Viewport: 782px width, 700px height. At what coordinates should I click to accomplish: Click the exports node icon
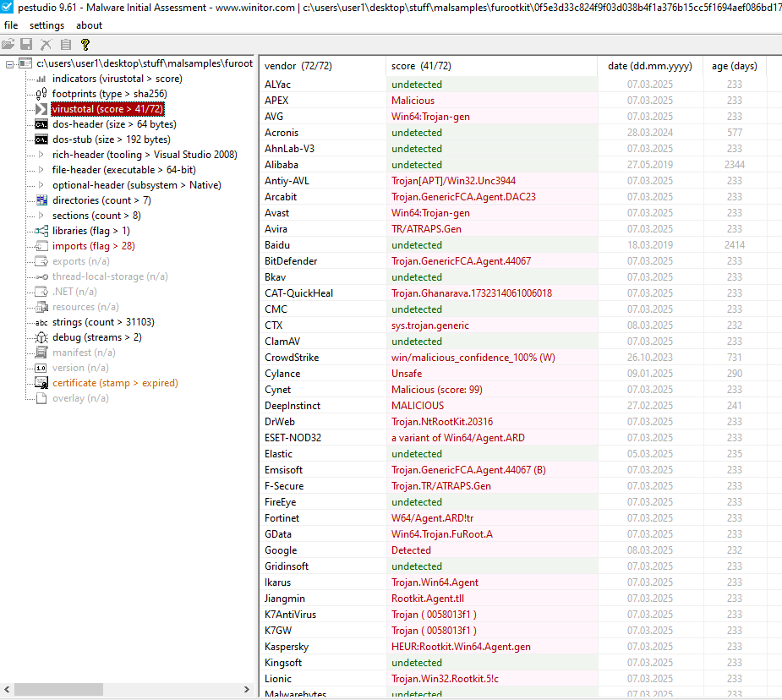click(42, 261)
